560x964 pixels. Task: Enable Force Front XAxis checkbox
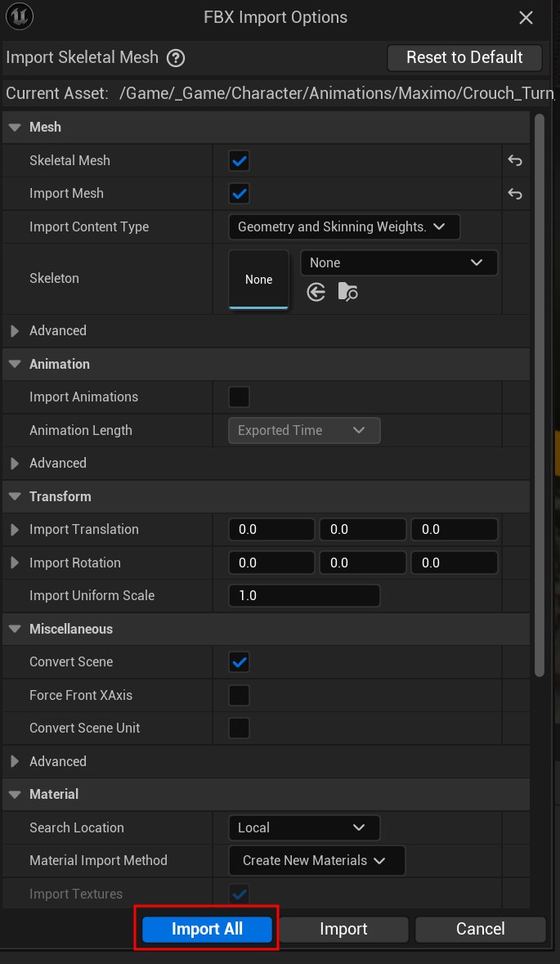point(239,695)
